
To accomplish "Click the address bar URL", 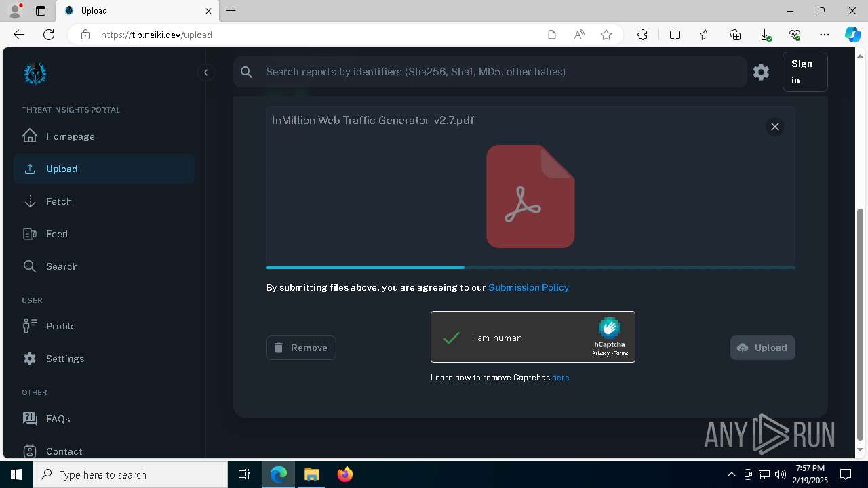I will click(x=157, y=35).
